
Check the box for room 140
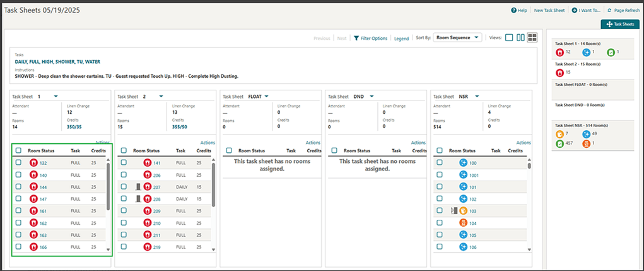point(18,174)
